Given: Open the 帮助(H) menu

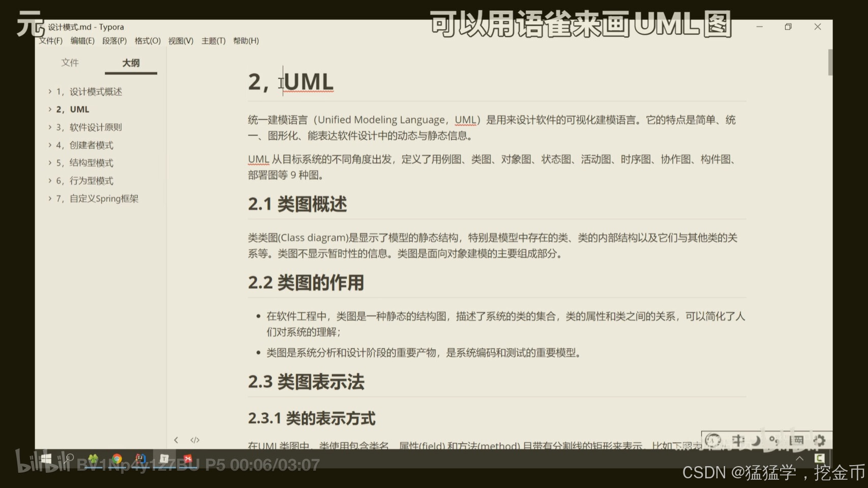Looking at the screenshot, I should [246, 41].
